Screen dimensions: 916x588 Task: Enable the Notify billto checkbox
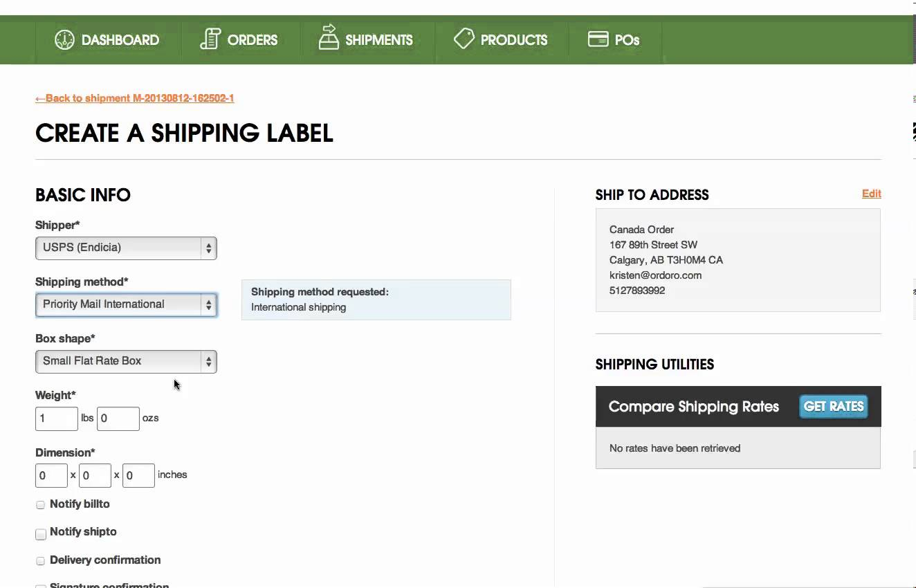[x=41, y=505]
